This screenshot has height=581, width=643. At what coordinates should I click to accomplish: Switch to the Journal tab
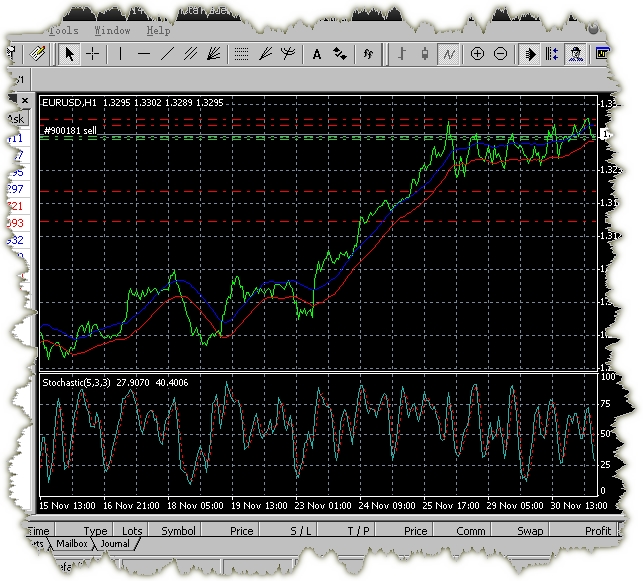click(x=115, y=544)
